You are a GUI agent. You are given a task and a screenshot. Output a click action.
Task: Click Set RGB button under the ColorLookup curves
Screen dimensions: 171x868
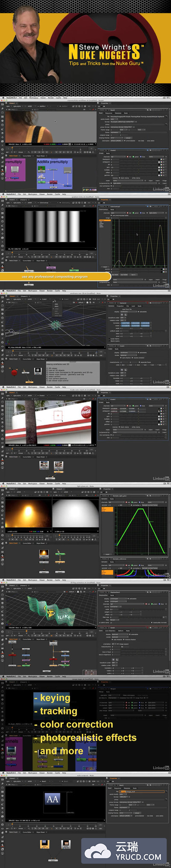[x=114, y=274]
